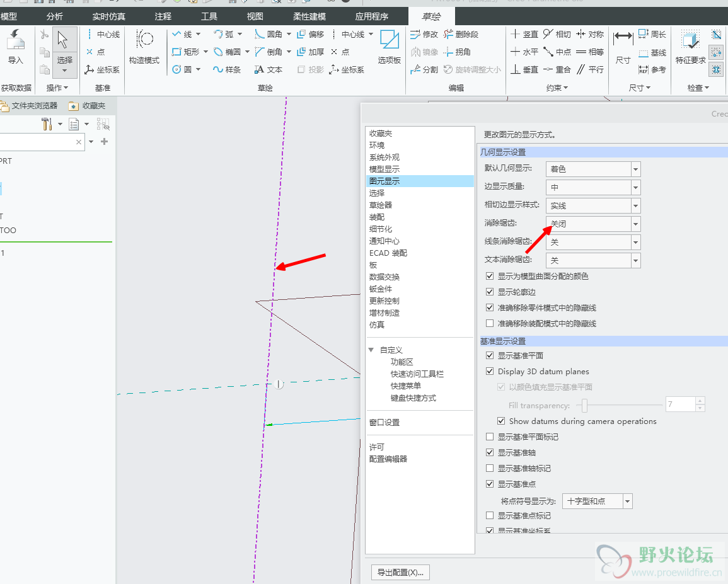Toggle 显示基准轴 checkbox
The width and height of the screenshot is (728, 584).
click(x=489, y=452)
